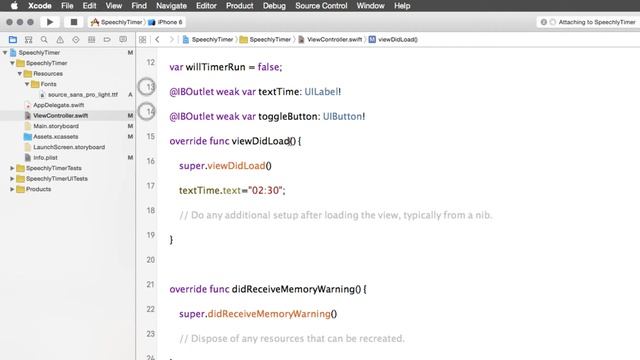Image resolution: width=640 pixels, height=360 pixels.
Task: Open the Window menu
Action: pos(370,6)
